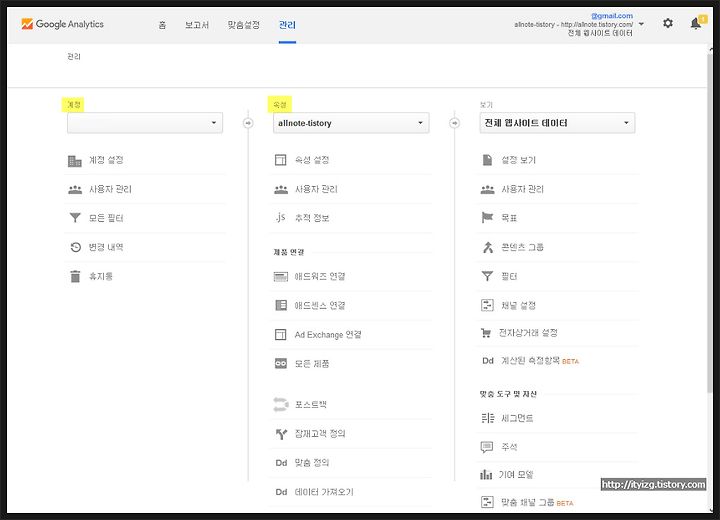Open 계정 설정 link
720x520 pixels.
click(106, 160)
